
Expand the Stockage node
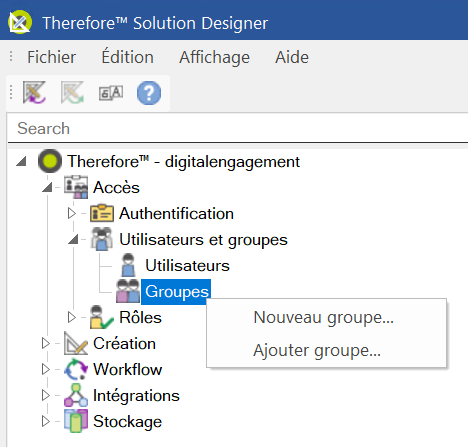[46, 421]
